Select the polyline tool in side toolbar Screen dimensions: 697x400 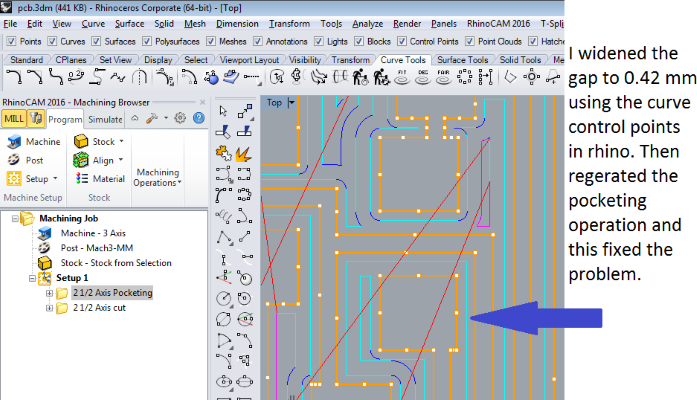(223, 238)
